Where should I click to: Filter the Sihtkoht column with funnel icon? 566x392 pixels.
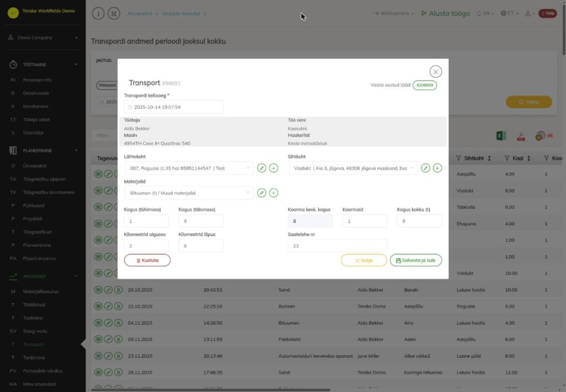pyautogui.click(x=458, y=158)
